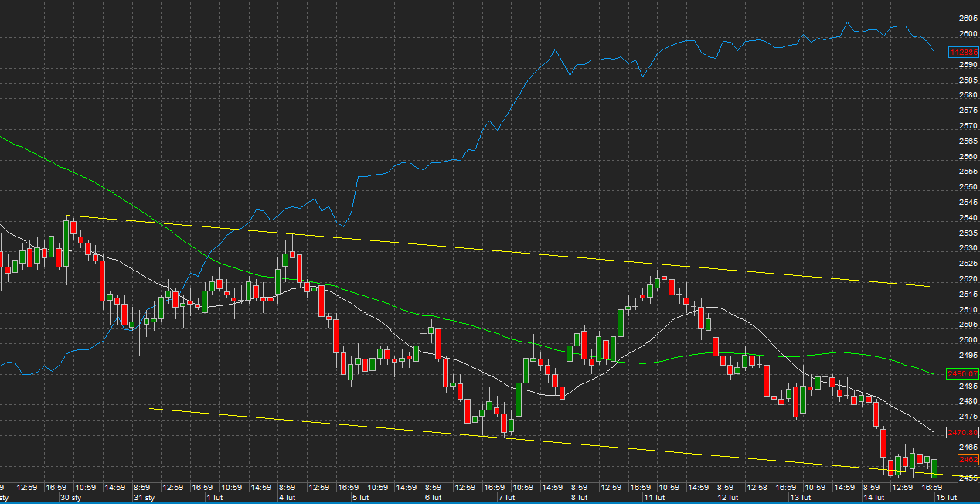Click the 7 lut date label

(506, 498)
